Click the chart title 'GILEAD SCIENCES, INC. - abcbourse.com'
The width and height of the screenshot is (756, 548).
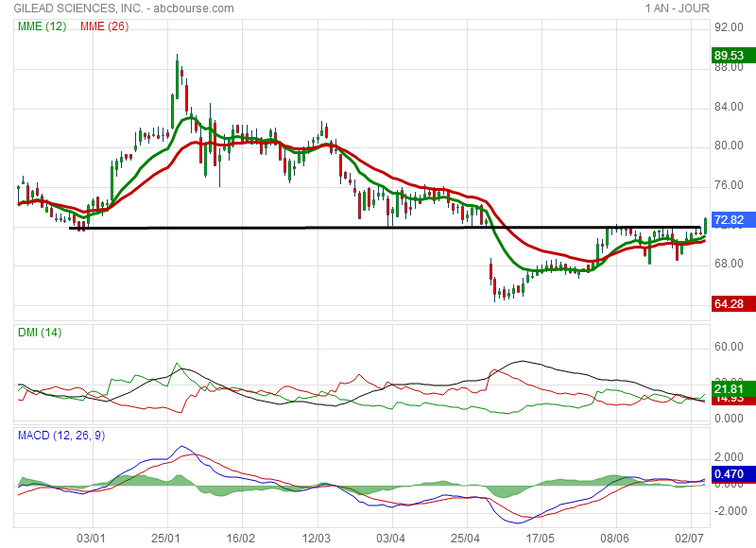124,9
